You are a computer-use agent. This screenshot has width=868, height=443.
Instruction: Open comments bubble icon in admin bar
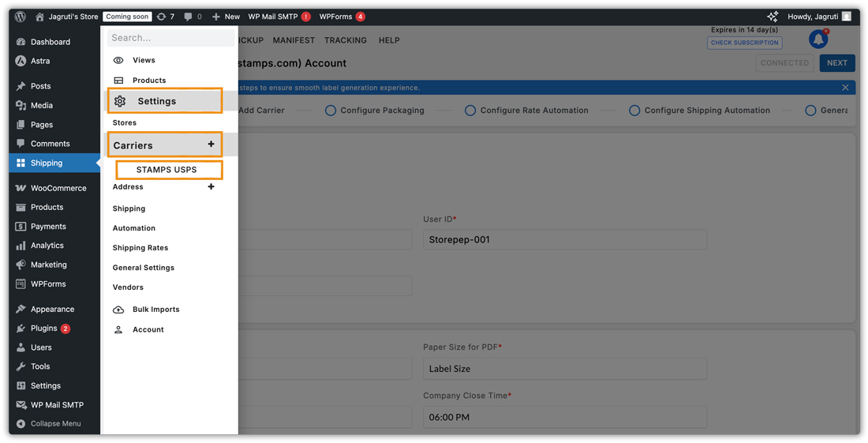(x=189, y=17)
